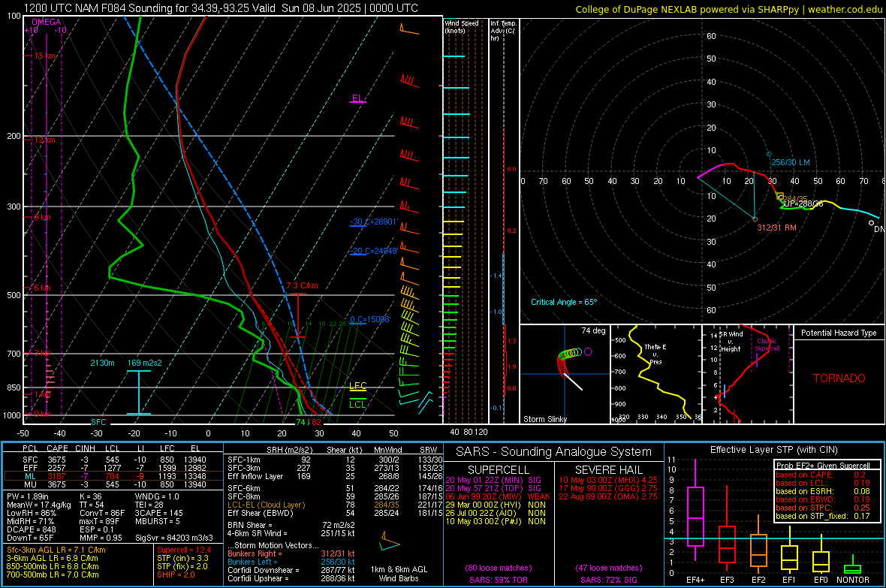Click the DCAPE = 848 value
The width and height of the screenshot is (886, 588).
pos(31,529)
